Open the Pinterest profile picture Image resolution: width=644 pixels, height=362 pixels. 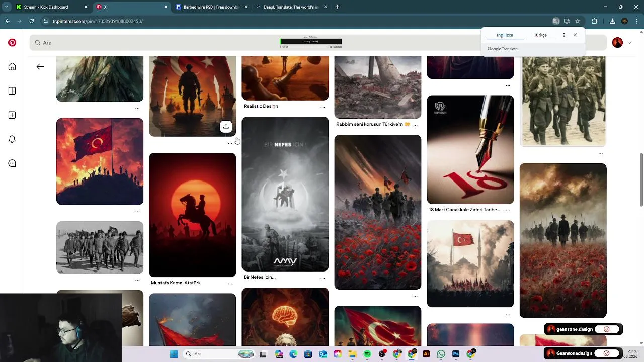pos(617,43)
